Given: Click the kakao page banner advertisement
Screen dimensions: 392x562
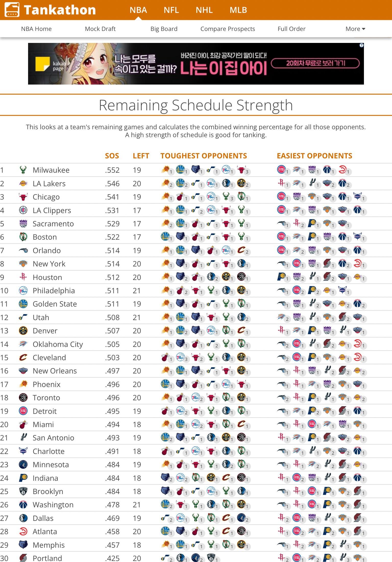Looking at the screenshot, I should [196, 64].
